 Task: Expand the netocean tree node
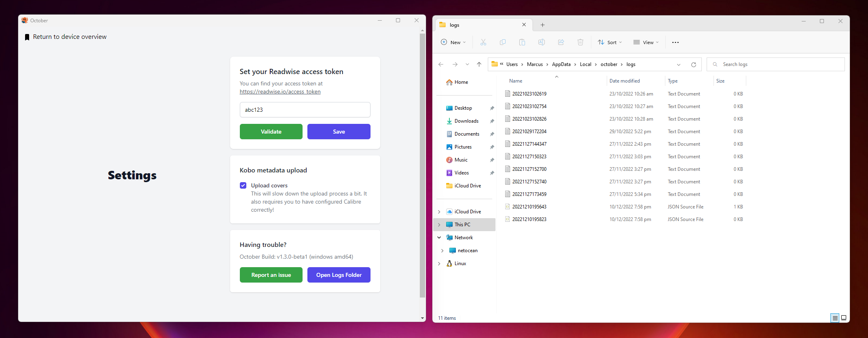(442, 251)
